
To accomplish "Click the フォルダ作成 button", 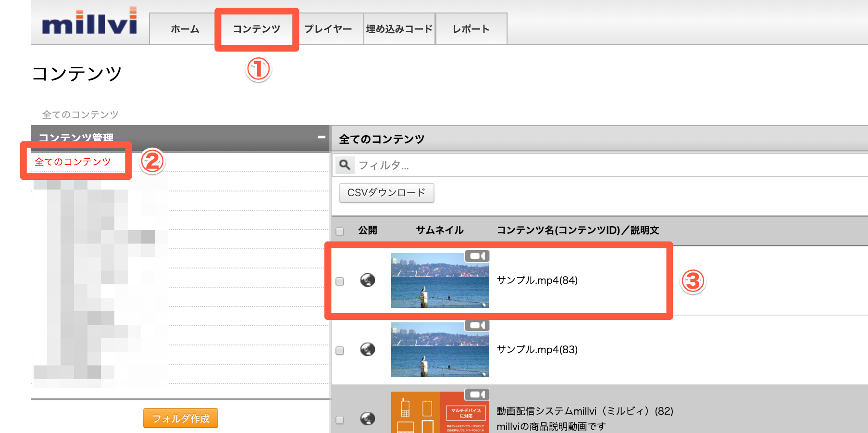I will 181,418.
